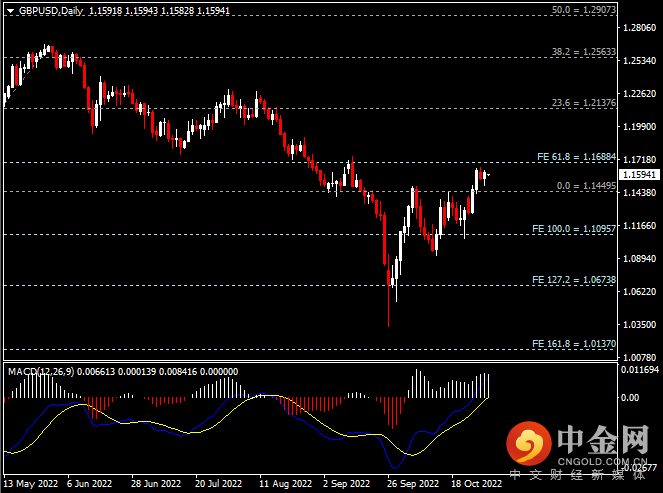Select the Fibonacci label 23.6 = 1.21376
This screenshot has height=493, width=663.
584,103
